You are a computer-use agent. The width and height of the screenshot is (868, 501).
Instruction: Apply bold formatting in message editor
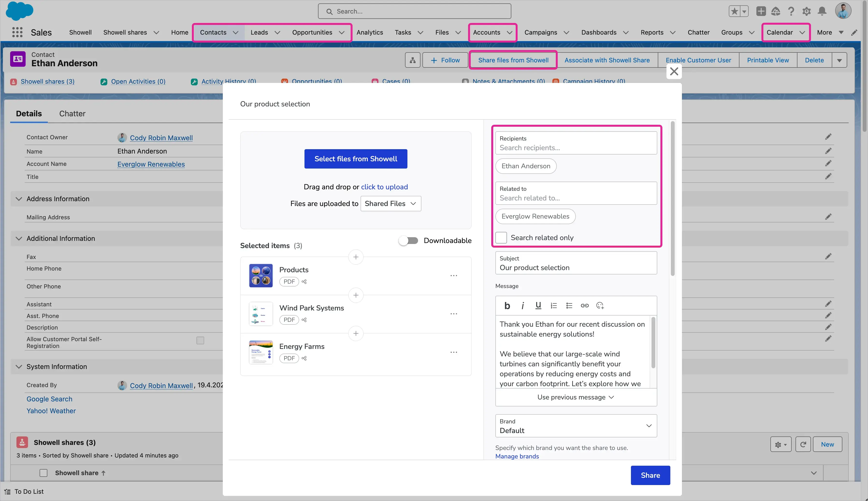[507, 306]
